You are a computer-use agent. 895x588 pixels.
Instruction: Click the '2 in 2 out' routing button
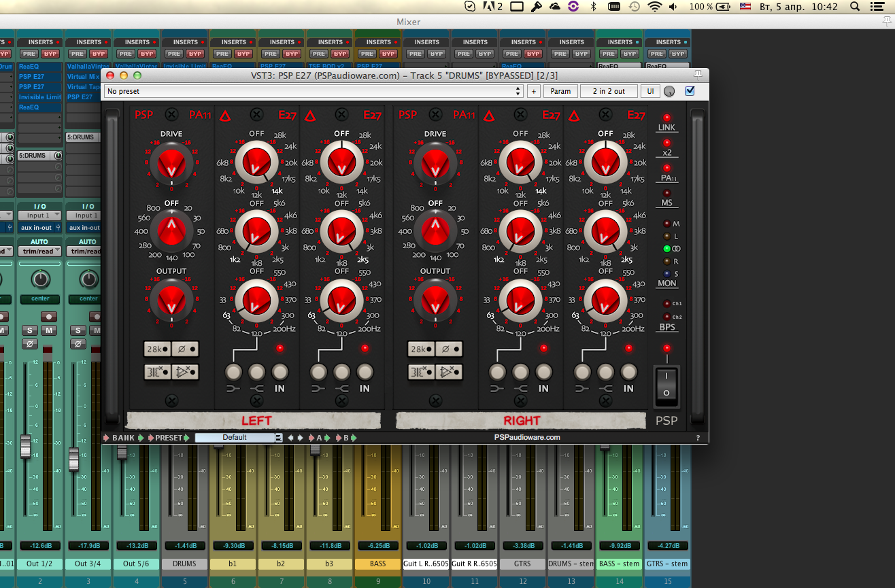click(608, 91)
